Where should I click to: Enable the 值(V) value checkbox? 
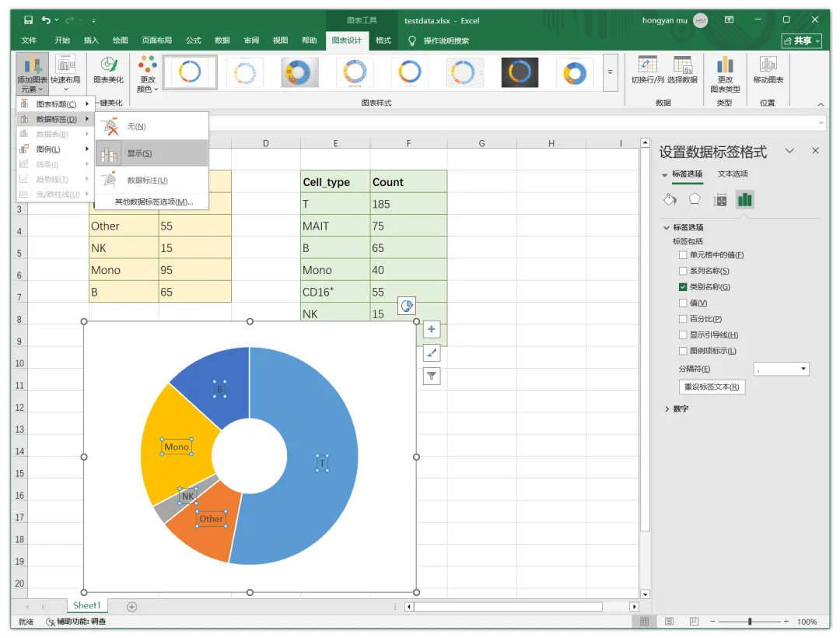[683, 303]
